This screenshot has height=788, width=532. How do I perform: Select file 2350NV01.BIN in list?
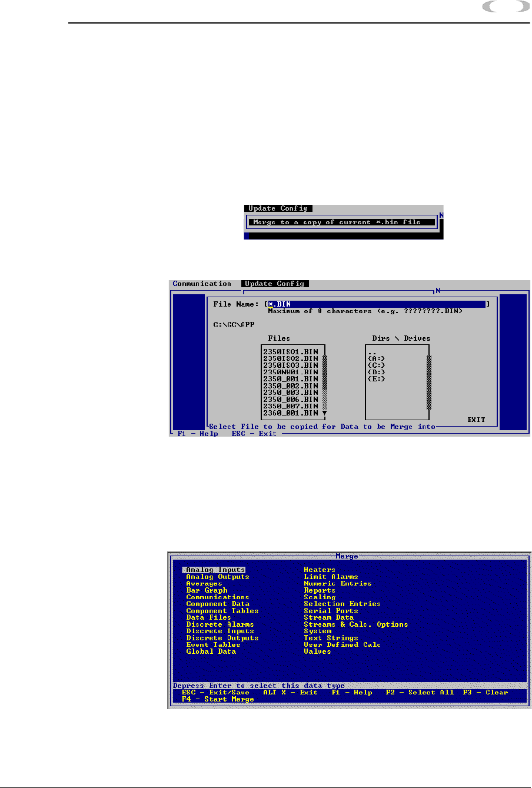(291, 372)
